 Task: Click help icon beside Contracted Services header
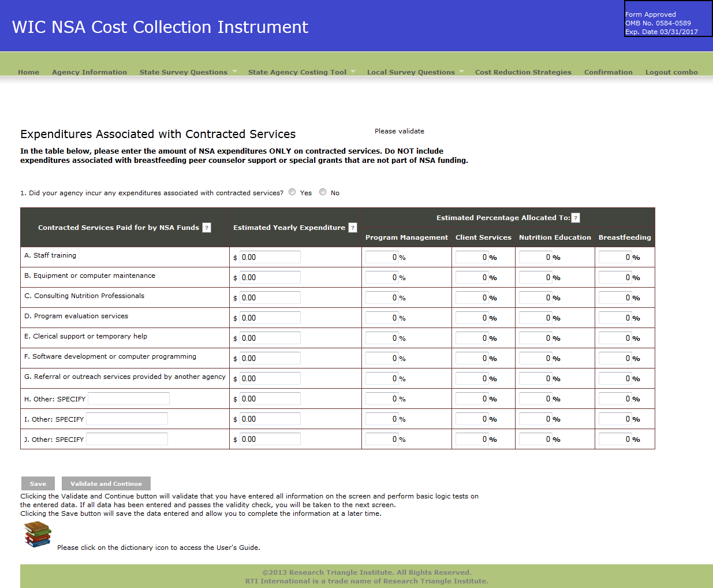click(207, 228)
